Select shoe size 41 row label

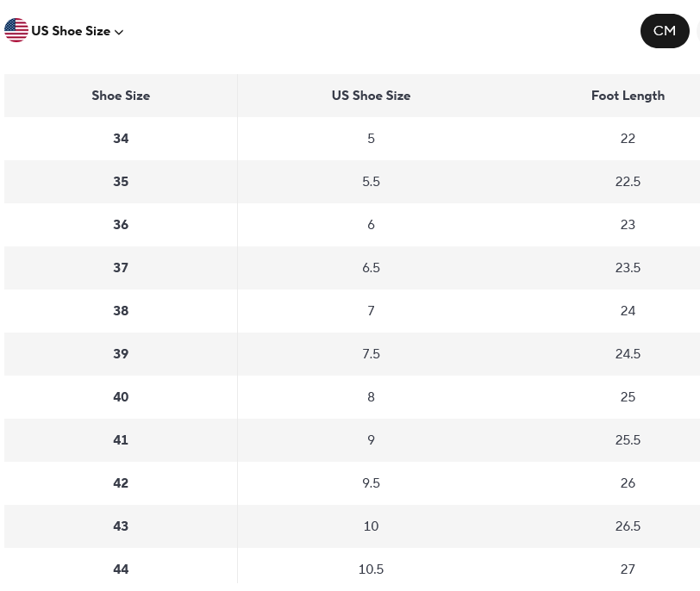tap(121, 440)
